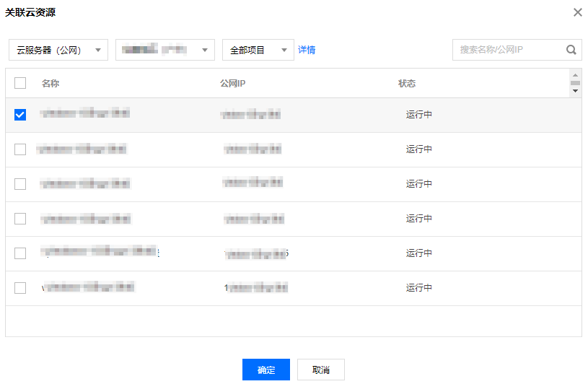Screen dimensions: 588x384
Task: Check the sixth row checkbox
Action: pyautogui.click(x=20, y=288)
